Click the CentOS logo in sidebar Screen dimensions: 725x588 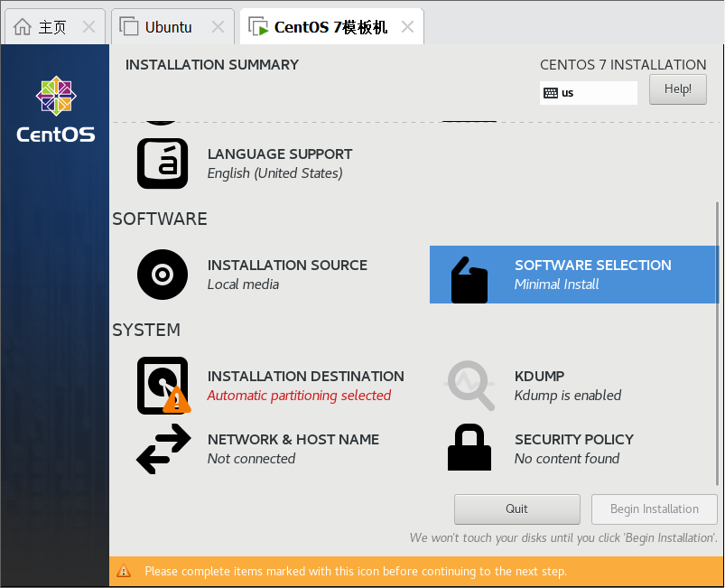pyautogui.click(x=56, y=109)
